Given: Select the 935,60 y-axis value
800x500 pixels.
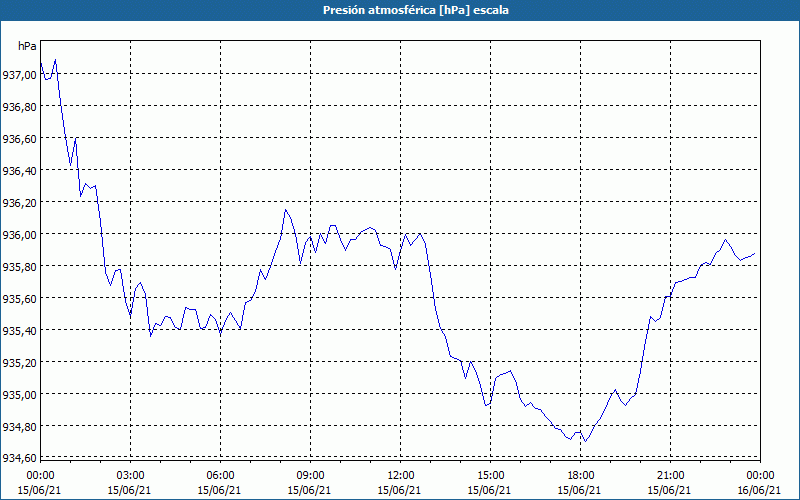Looking at the screenshot, I should [19, 299].
